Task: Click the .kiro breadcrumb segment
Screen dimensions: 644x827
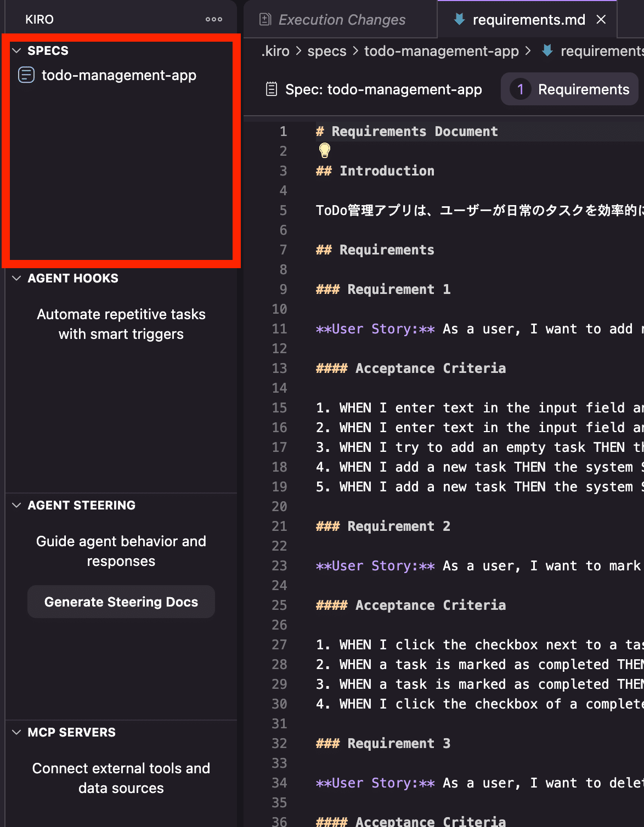Action: click(x=275, y=51)
